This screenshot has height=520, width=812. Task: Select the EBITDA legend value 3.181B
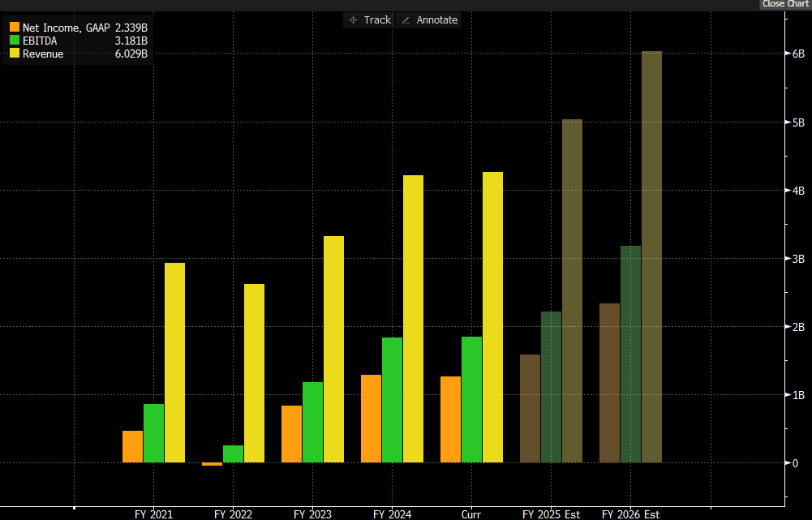point(131,41)
